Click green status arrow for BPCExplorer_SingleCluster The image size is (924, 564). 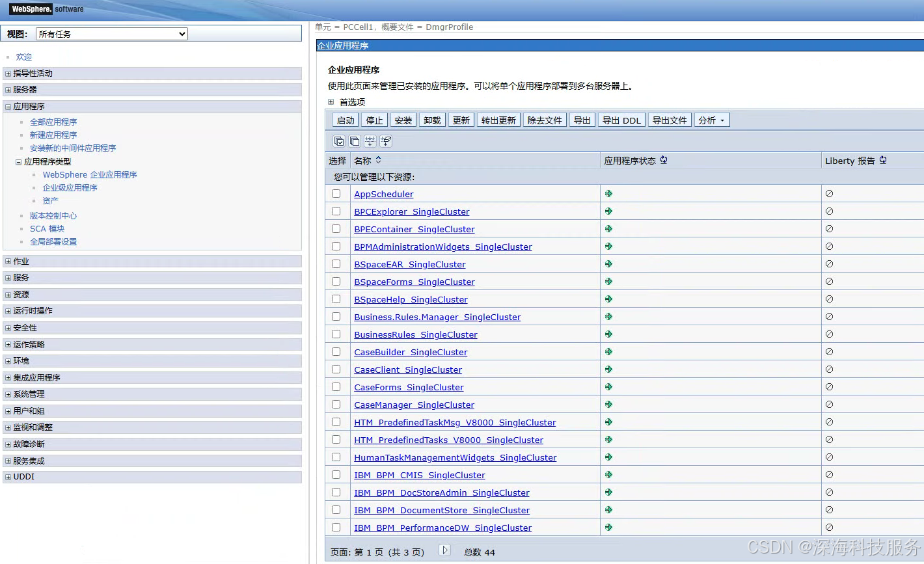(608, 211)
